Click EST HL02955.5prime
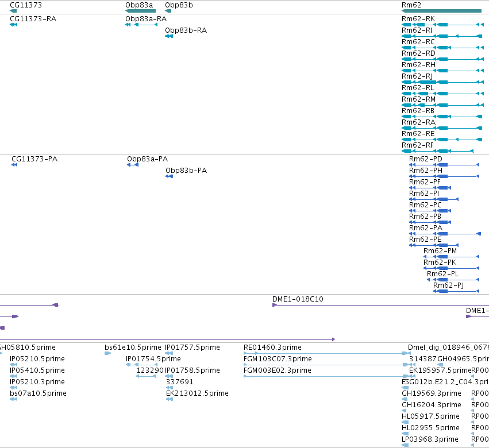Screen dimensions: 489x448 tap(431, 428)
